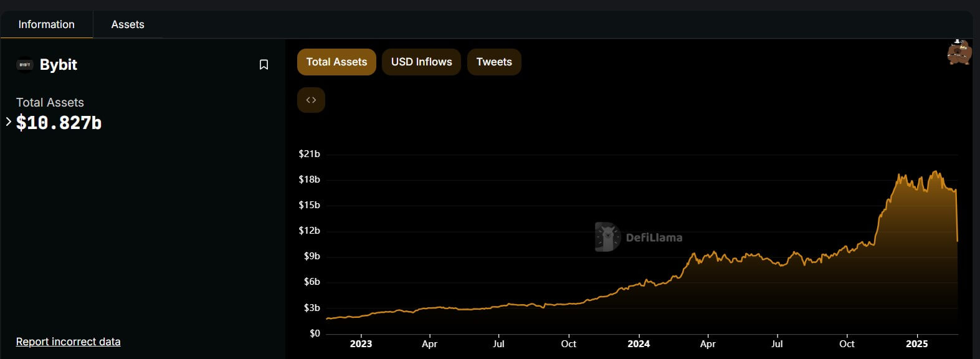The image size is (980, 359).
Task: Click the $3b y-axis label
Action: pyautogui.click(x=312, y=308)
